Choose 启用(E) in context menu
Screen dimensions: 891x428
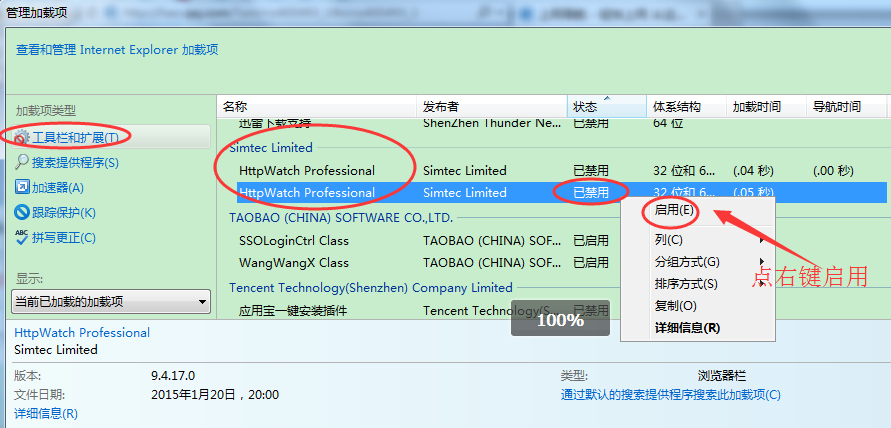coord(674,210)
